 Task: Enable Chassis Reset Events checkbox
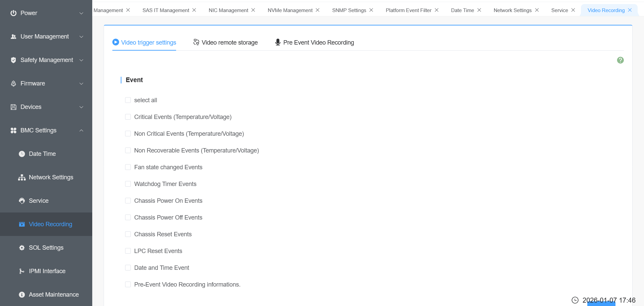128,234
